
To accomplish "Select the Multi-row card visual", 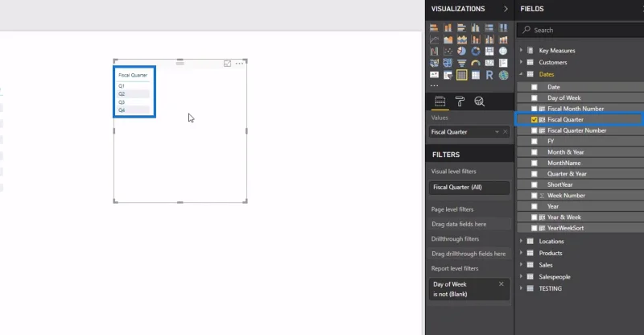I will (x=503, y=63).
